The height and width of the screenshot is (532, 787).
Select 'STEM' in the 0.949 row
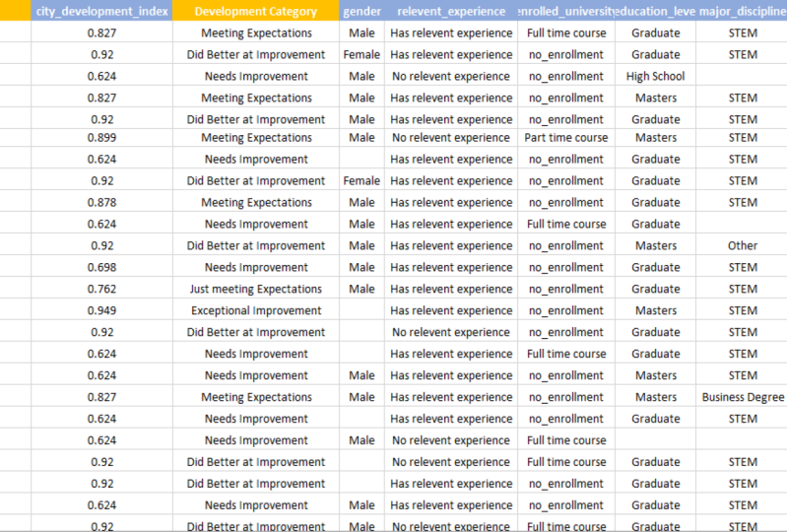pyautogui.click(x=742, y=310)
